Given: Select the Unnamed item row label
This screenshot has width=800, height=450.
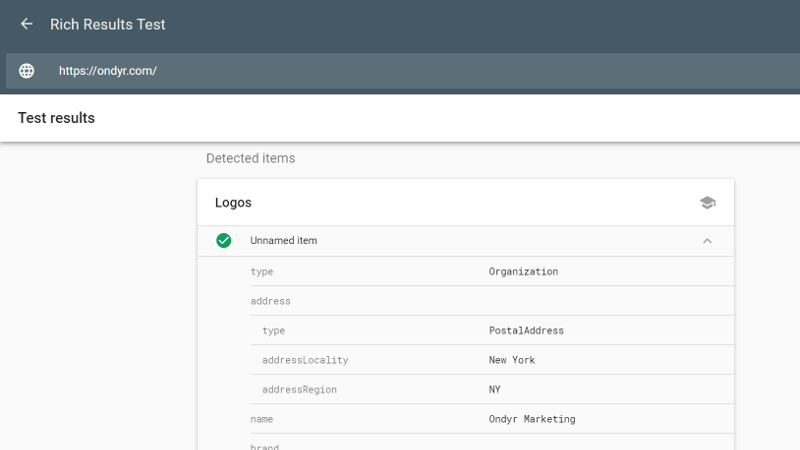Looking at the screenshot, I should (284, 240).
